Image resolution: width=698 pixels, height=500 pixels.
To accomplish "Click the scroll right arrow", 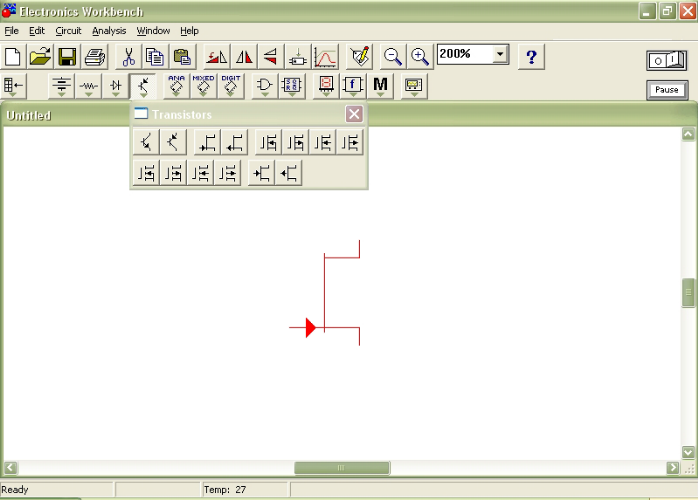I will coord(673,468).
